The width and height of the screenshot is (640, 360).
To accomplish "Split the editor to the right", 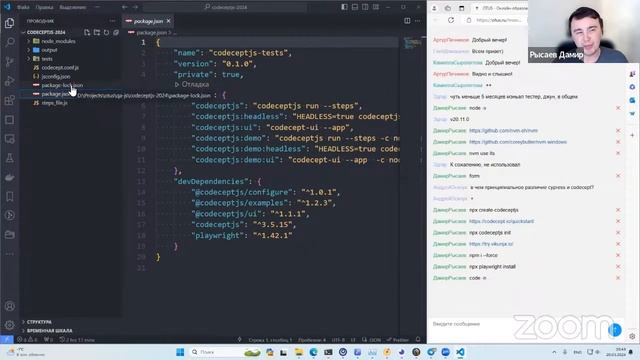I will (407, 21).
